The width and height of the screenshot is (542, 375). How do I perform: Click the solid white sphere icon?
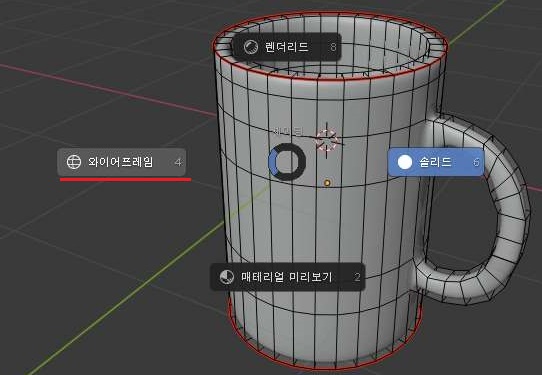pyautogui.click(x=405, y=162)
